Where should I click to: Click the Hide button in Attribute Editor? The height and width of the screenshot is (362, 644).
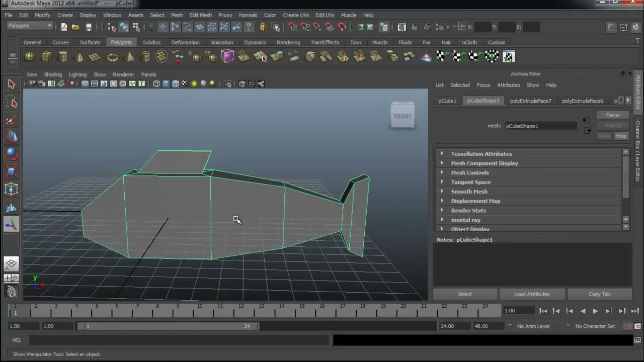(620, 136)
